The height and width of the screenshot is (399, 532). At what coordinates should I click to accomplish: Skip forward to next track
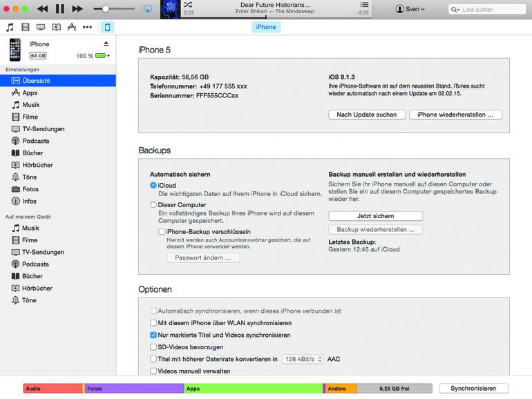77,9
